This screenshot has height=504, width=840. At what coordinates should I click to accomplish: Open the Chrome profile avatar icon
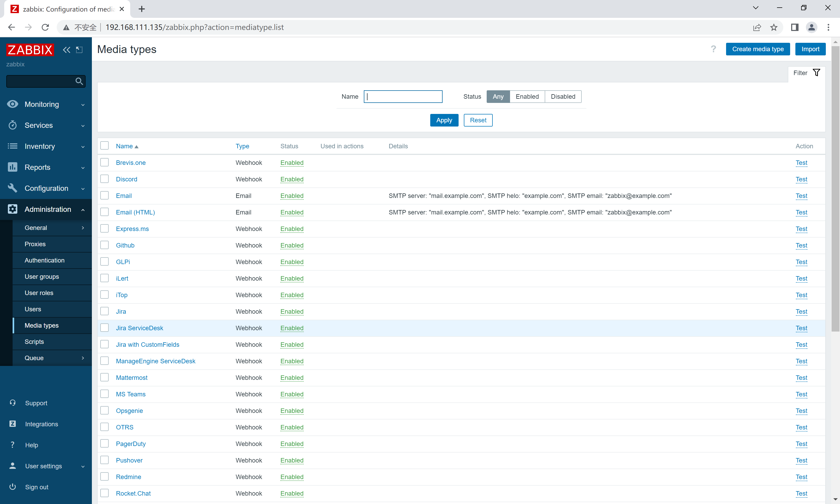811,27
